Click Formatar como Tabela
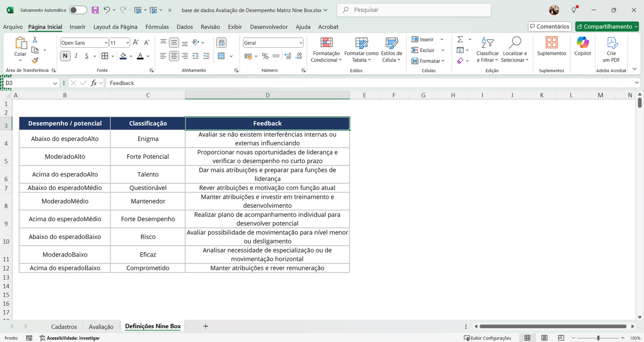 click(361, 50)
